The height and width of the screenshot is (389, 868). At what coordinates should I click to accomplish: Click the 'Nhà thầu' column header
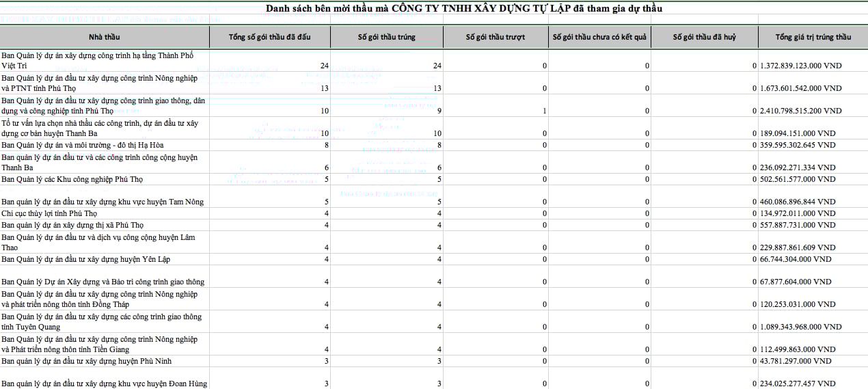[104, 37]
